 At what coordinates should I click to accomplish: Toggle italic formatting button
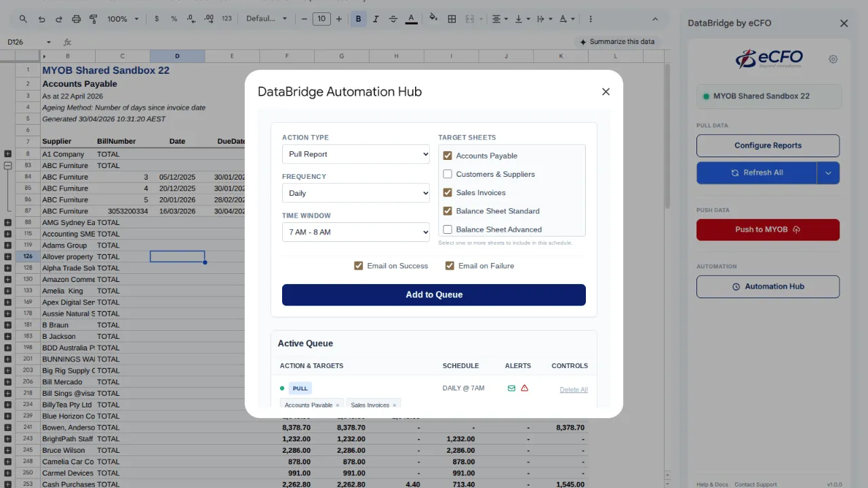(x=376, y=19)
